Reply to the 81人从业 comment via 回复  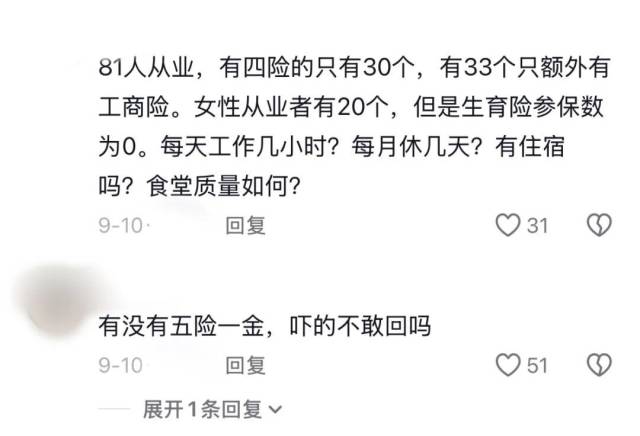coord(246,225)
